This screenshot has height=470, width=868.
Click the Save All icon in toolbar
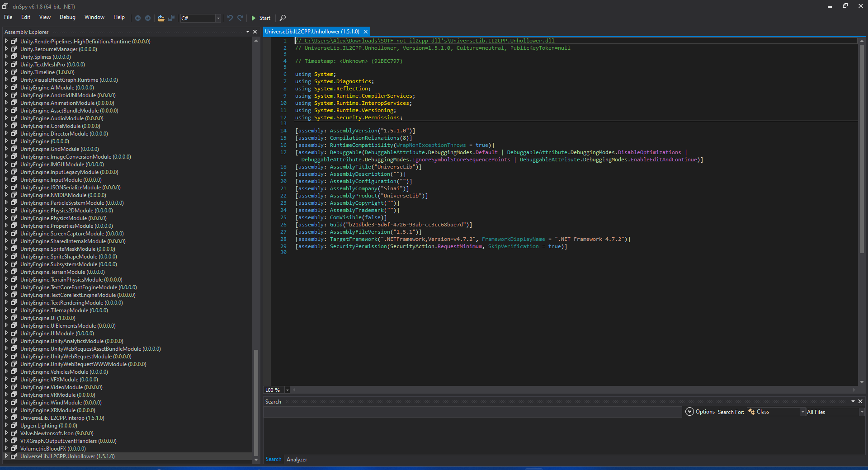pos(171,18)
